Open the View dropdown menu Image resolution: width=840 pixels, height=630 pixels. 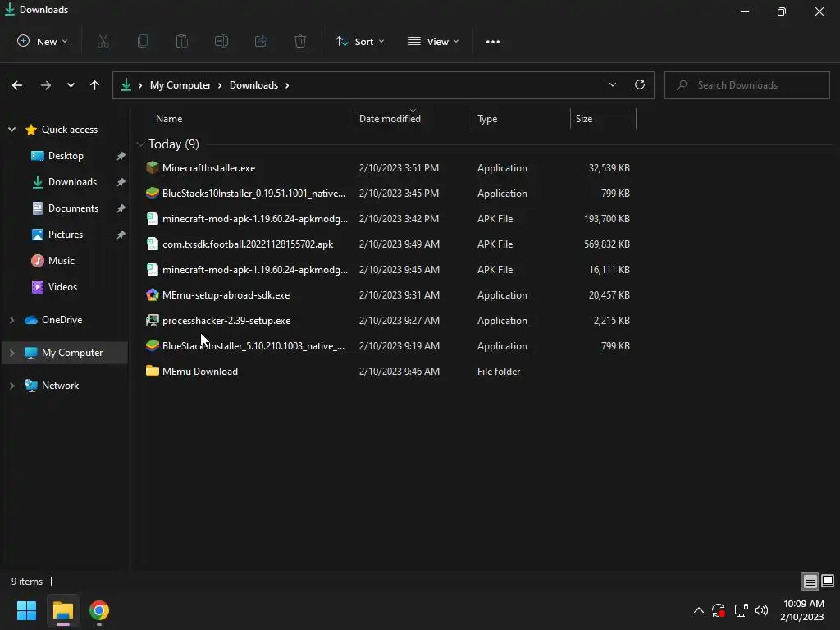[x=433, y=41]
